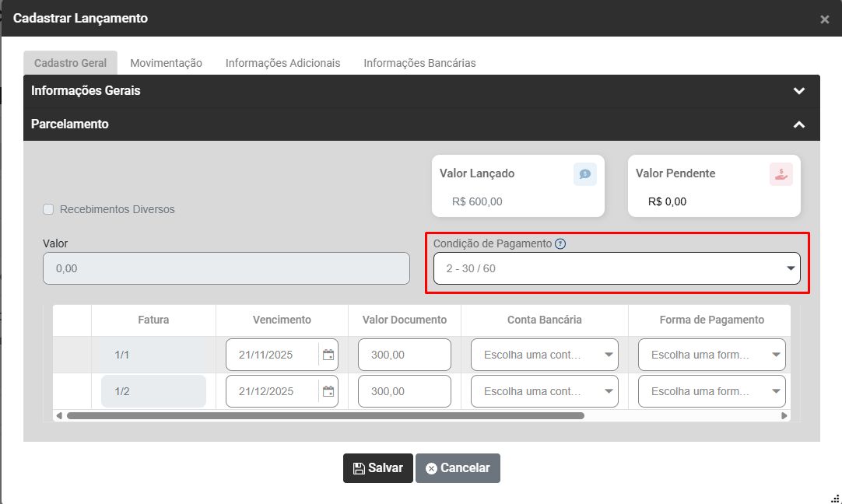
Task: Open the Informações Adicionais tab
Action: 283,63
